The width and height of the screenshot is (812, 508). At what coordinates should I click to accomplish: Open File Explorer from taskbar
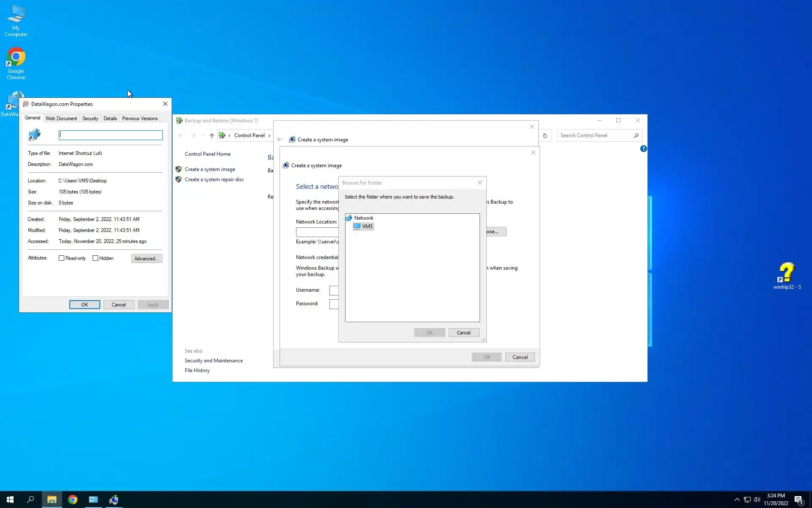[52, 500]
